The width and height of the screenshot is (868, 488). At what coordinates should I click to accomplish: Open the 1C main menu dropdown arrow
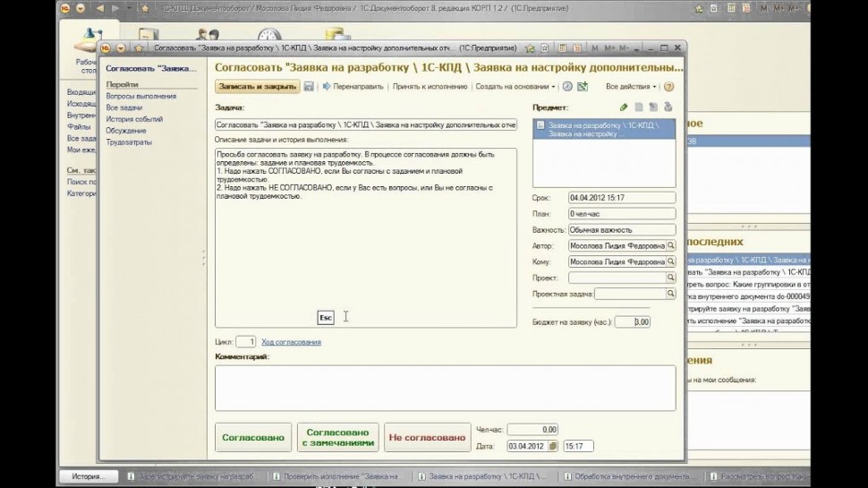point(121,48)
